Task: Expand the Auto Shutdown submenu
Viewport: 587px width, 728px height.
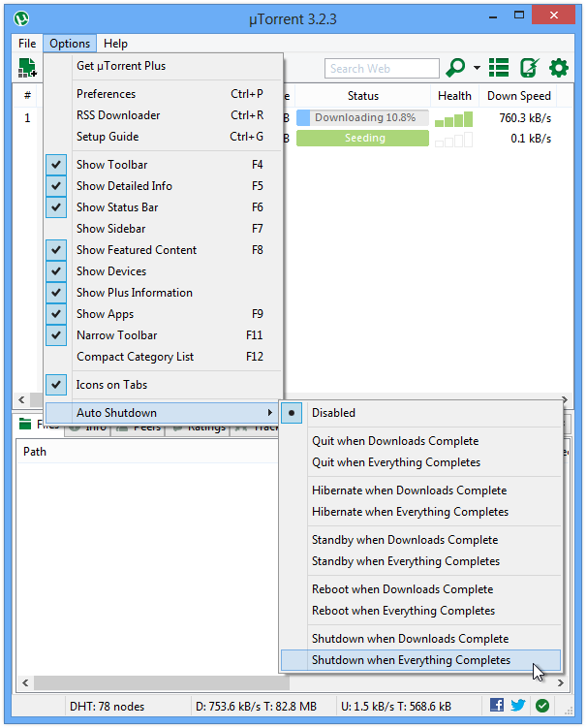Action: click(164, 413)
